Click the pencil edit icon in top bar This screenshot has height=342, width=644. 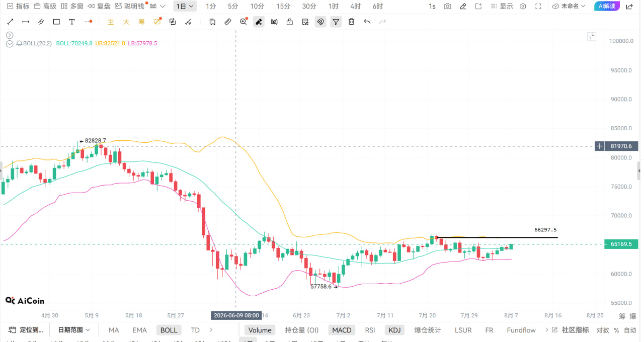coord(463,6)
